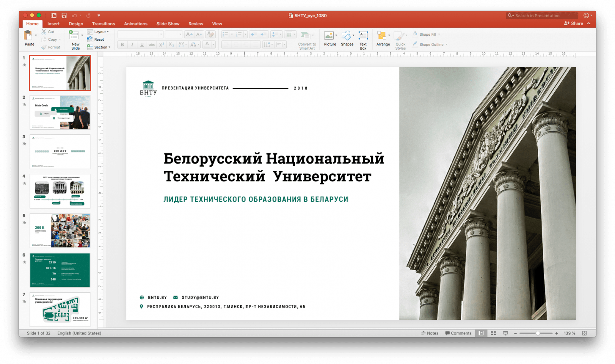Viewport: 615px width, 364px height.
Task: Toggle the Notes pane
Action: (x=430, y=333)
